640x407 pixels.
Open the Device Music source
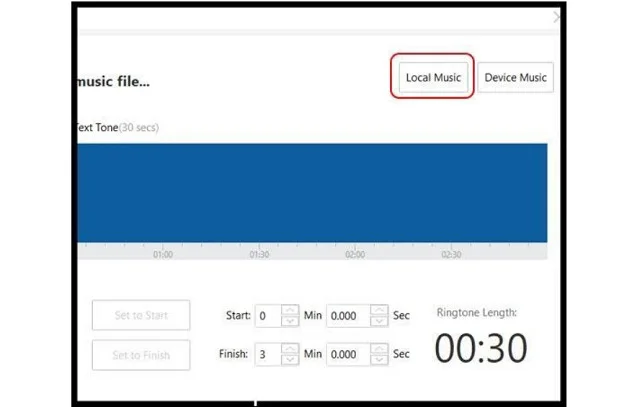point(516,77)
